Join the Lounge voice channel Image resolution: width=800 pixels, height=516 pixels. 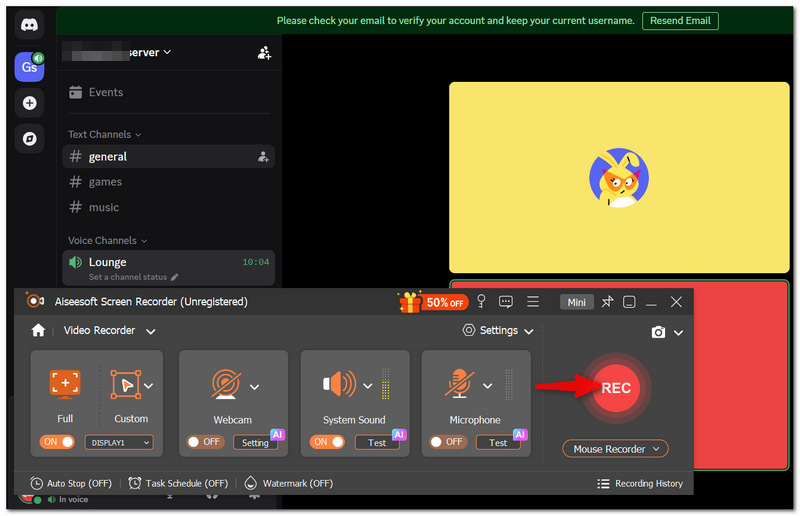pyautogui.click(x=168, y=268)
